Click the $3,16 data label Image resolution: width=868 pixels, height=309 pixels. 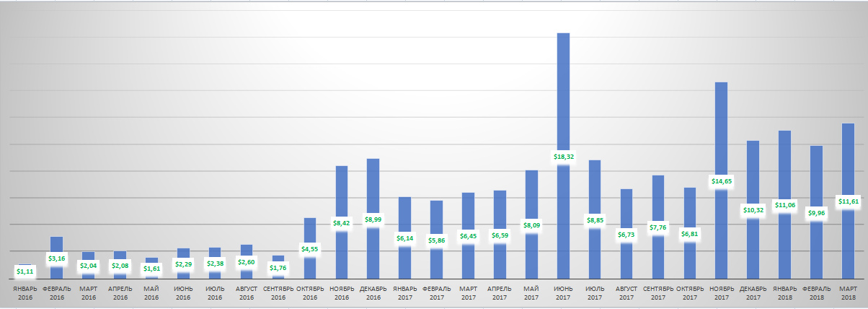pos(57,258)
